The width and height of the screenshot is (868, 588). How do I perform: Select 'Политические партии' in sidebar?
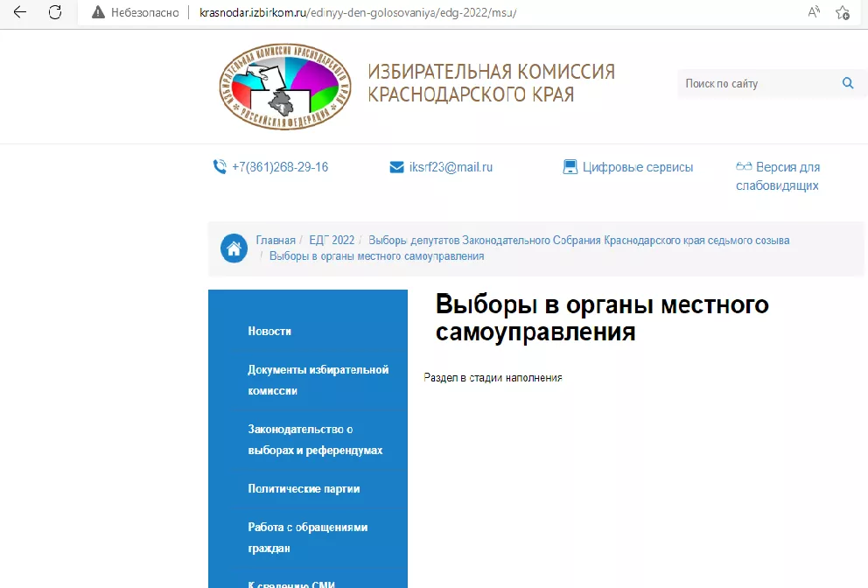304,488
